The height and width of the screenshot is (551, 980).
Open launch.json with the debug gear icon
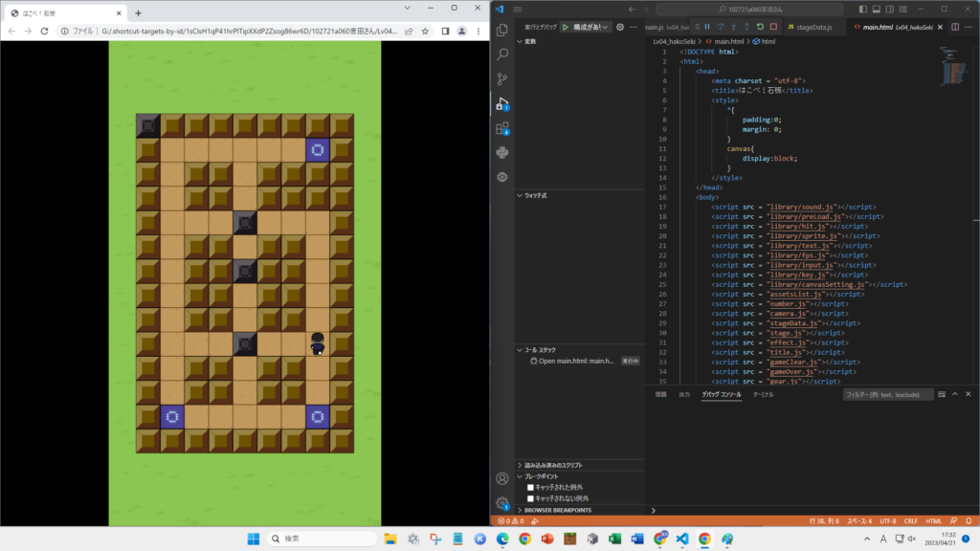[x=620, y=27]
